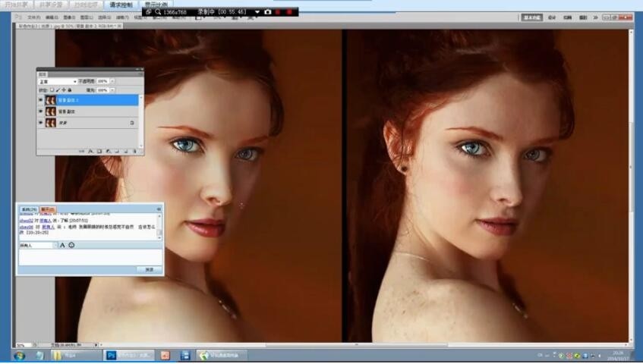This screenshot has height=364, width=643.
Task: Click the Photoshop icon in taskbar
Action: 111,355
